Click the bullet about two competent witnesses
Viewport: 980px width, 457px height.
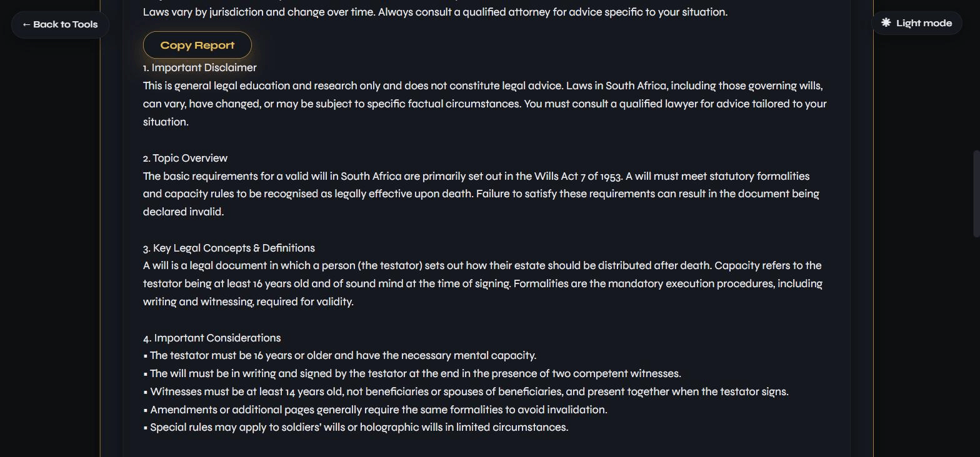tap(412, 373)
